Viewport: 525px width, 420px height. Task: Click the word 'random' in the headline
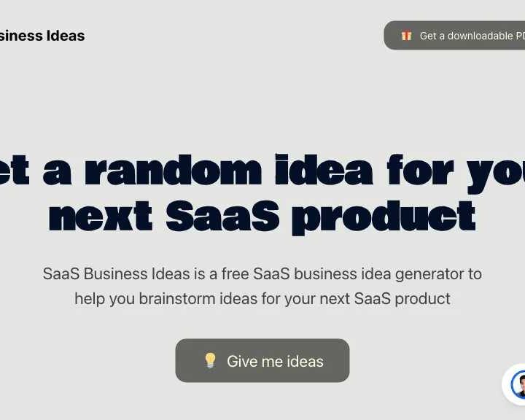point(173,169)
